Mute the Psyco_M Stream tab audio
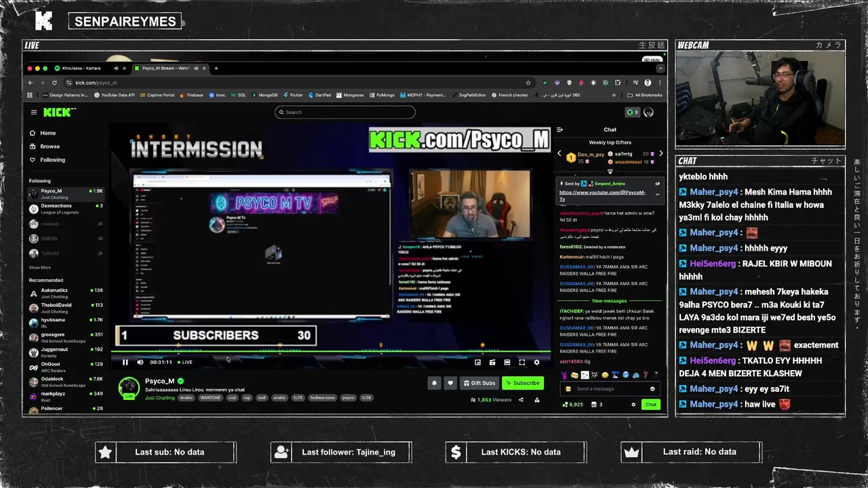This screenshot has height=488, width=868. (196, 68)
